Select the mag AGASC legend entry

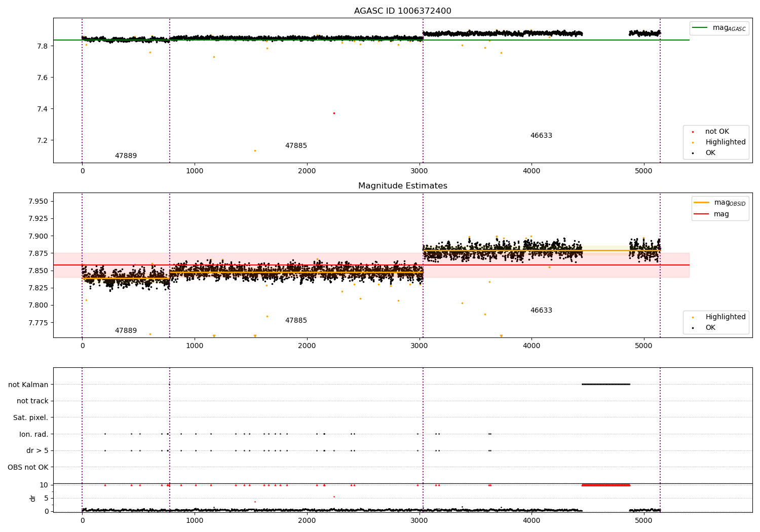point(719,28)
